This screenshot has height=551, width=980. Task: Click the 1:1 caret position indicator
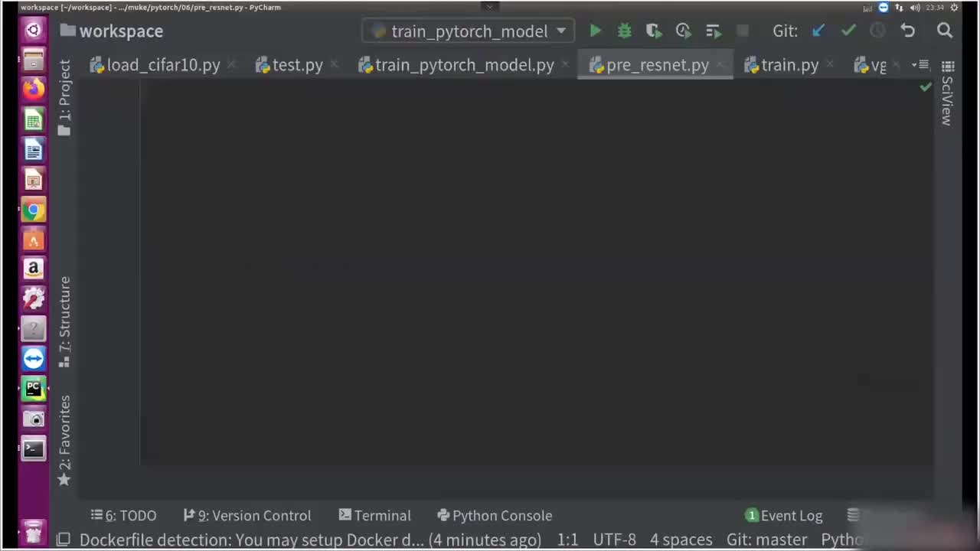(567, 540)
